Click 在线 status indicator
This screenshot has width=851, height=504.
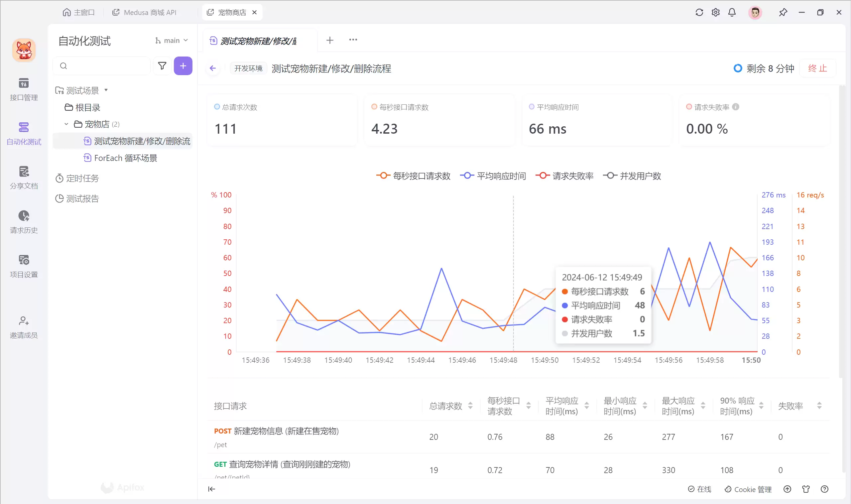(x=699, y=489)
